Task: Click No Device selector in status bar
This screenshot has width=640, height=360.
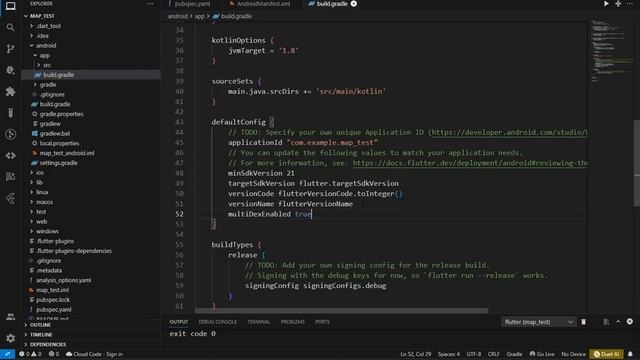Action: point(573,354)
